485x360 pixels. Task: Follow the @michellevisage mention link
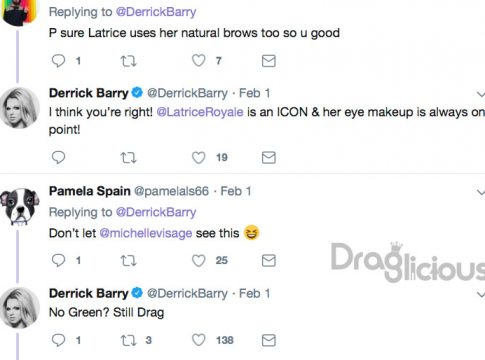click(x=146, y=233)
